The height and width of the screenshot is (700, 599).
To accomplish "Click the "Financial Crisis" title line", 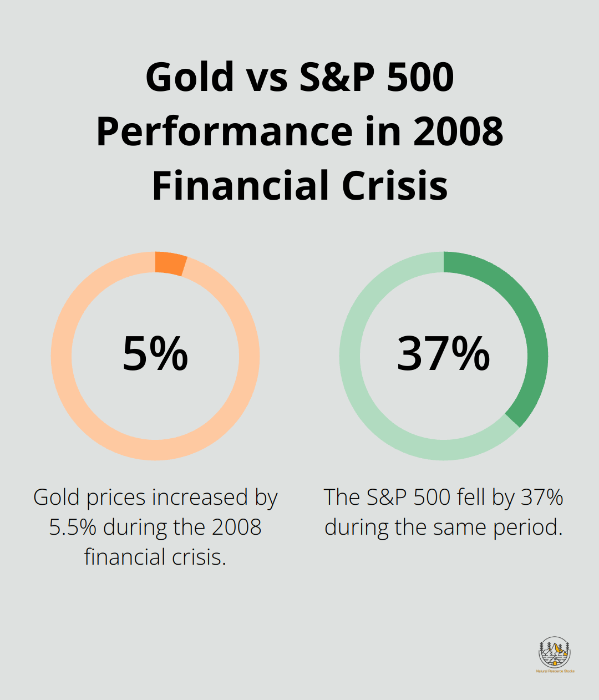I will point(299,185).
